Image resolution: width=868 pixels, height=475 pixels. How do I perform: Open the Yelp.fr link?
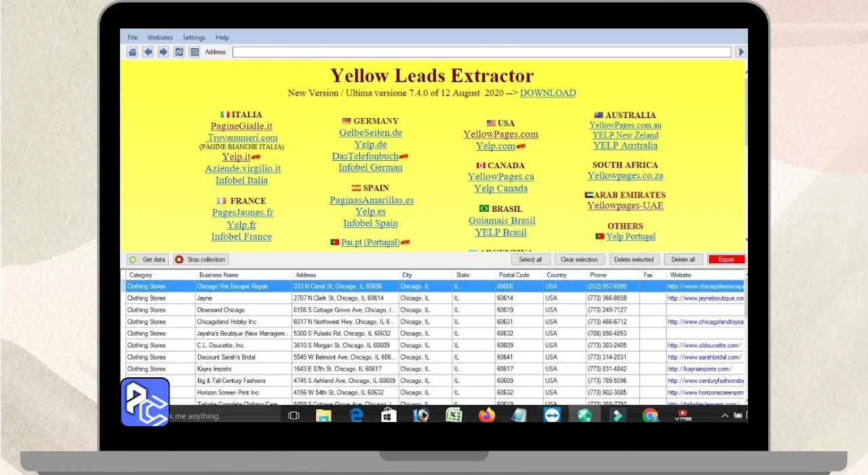[x=241, y=225]
